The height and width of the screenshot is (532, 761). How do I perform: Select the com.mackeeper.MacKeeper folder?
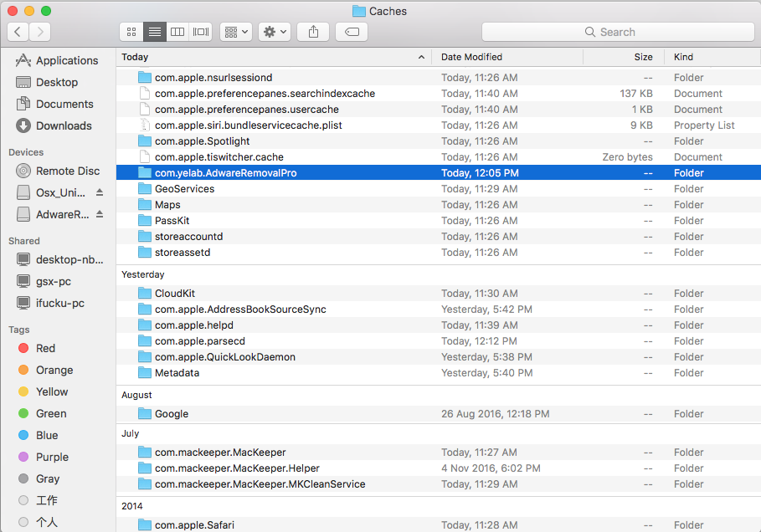[220, 453]
